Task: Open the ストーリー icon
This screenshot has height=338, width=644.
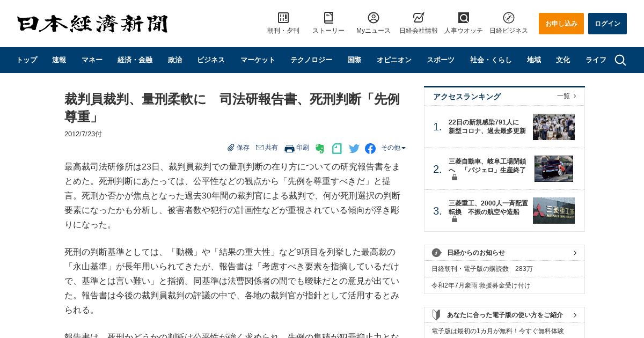Action: 328,18
